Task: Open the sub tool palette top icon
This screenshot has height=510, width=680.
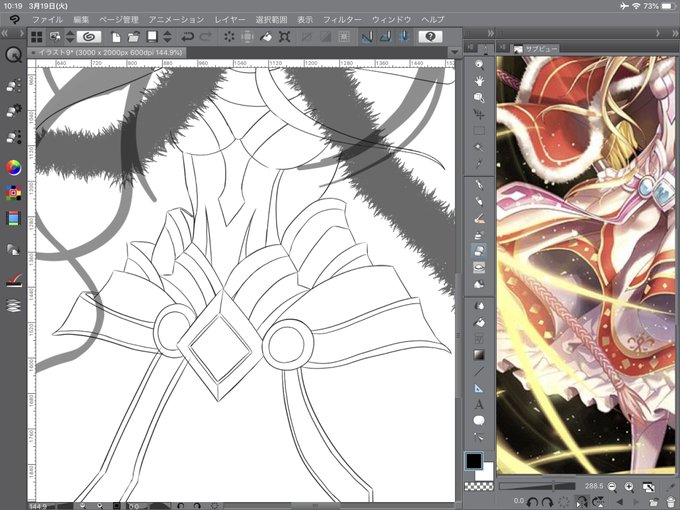Action: click(x=13, y=85)
